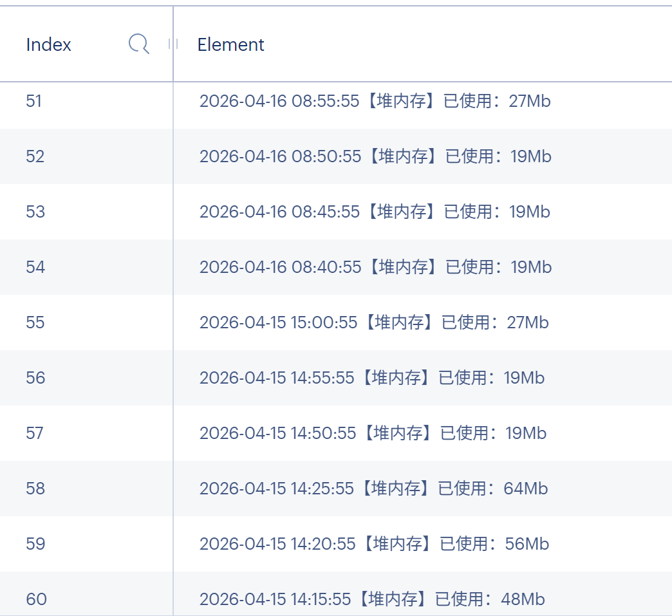Click the 2026-04-15 14:50:55 entry
The image size is (672, 616).
click(x=373, y=433)
